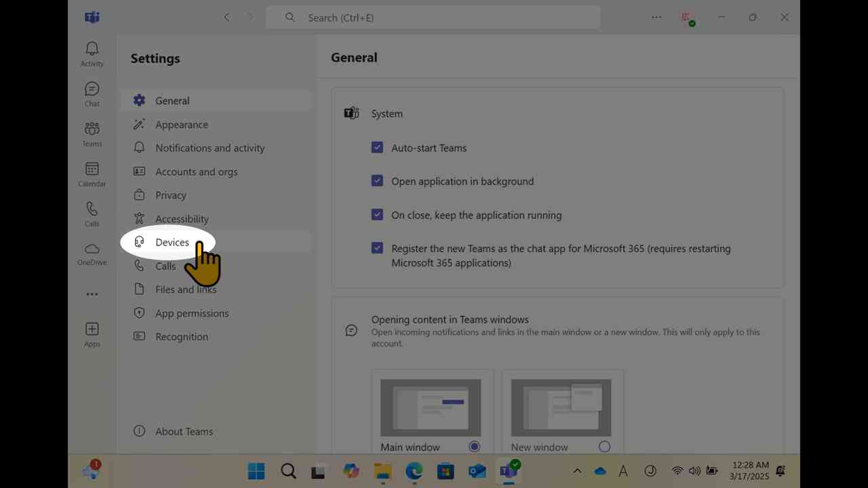This screenshot has width=868, height=488.
Task: Select Main window radio option
Action: point(475,447)
